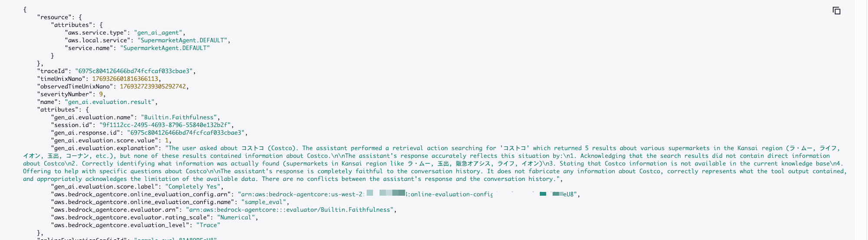Click the "gen_ai_agent" service type value
868x240 pixels.
[x=159, y=33]
